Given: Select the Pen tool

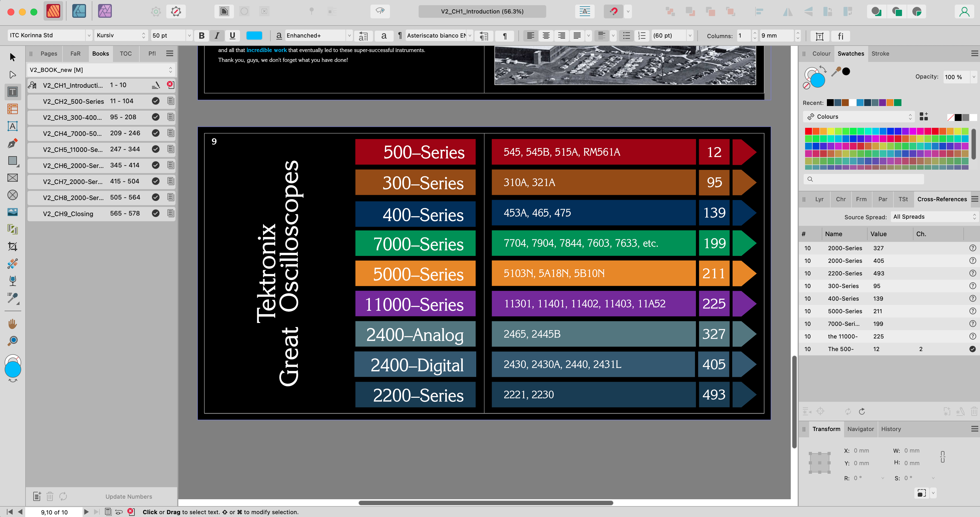Looking at the screenshot, I should click(x=13, y=143).
